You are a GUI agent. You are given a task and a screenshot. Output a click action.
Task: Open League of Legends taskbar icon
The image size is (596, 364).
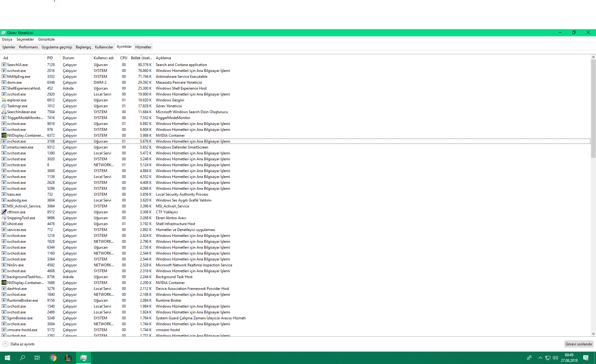click(x=68, y=358)
